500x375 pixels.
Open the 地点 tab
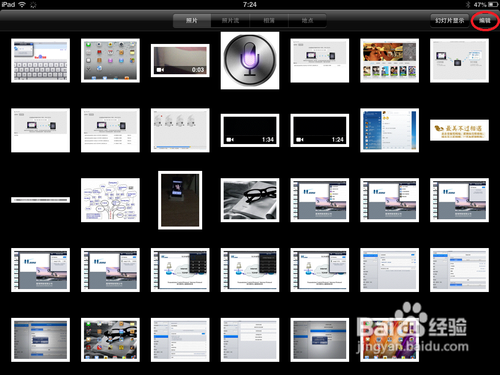pyautogui.click(x=307, y=21)
